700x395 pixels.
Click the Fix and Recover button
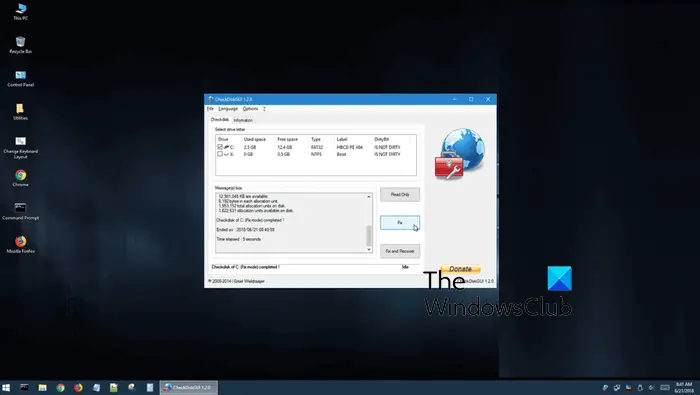pos(400,251)
